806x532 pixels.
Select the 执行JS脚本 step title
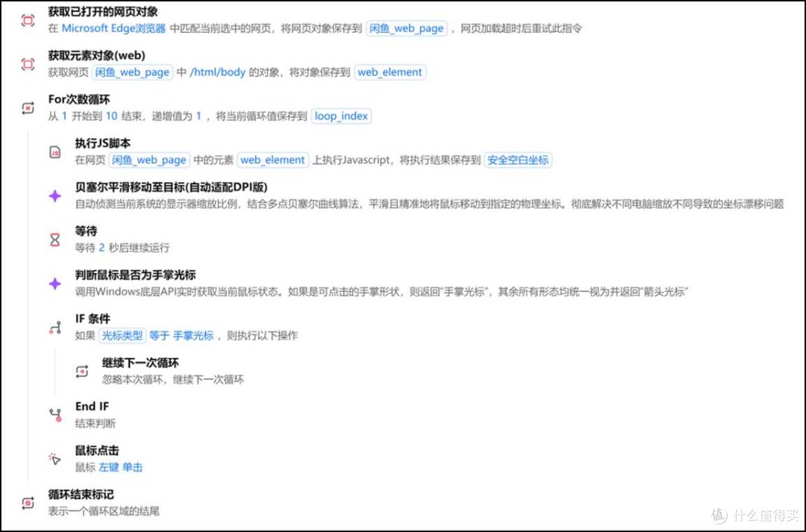103,143
